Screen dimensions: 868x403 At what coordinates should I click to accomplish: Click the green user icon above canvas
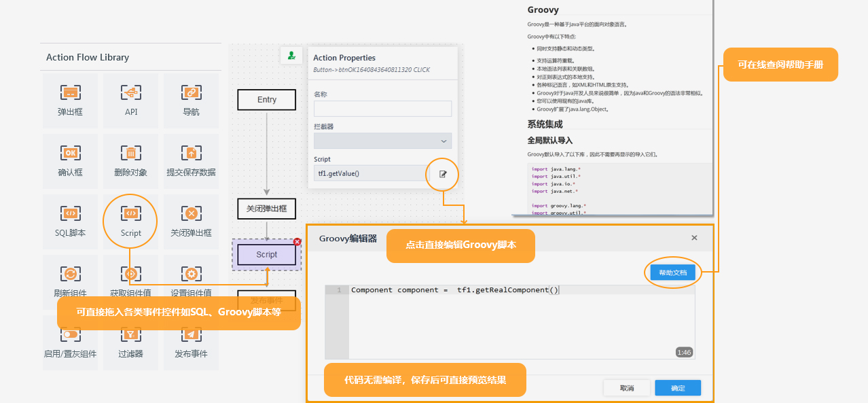point(291,56)
